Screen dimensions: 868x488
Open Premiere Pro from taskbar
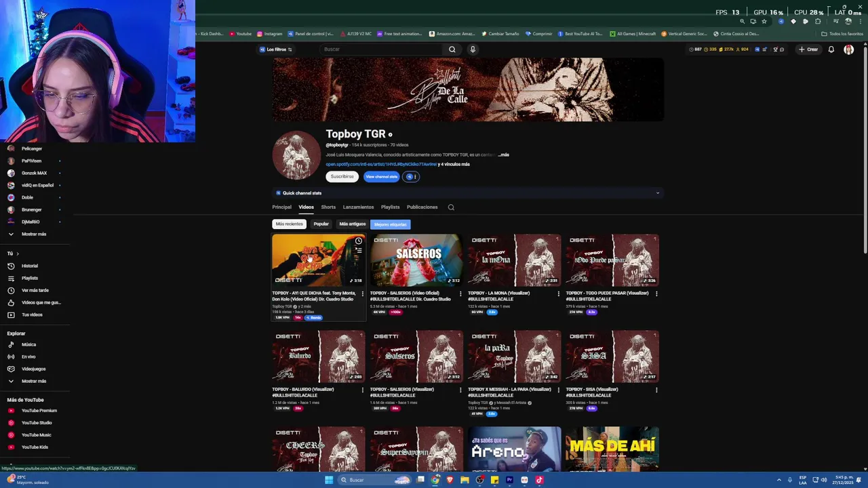(509, 480)
